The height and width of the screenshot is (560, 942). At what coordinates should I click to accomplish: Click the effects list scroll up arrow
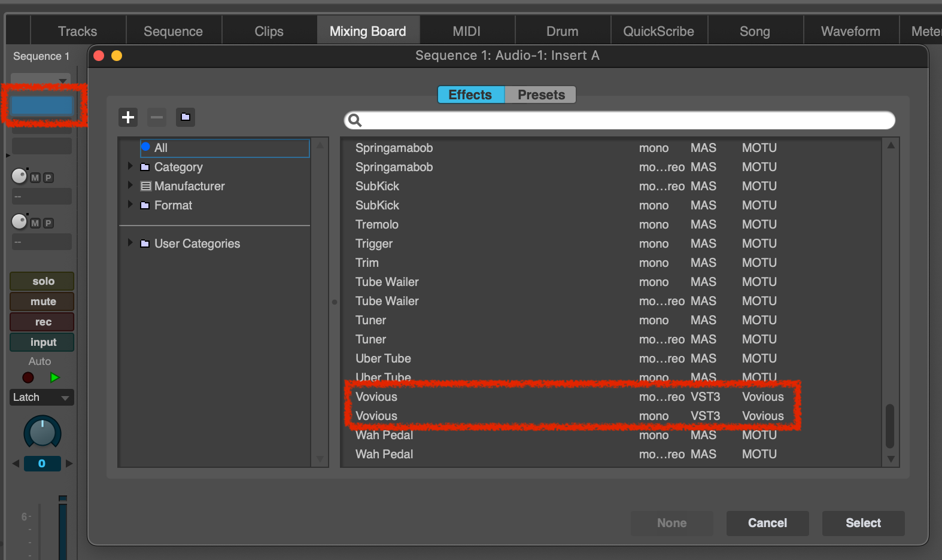click(x=891, y=146)
